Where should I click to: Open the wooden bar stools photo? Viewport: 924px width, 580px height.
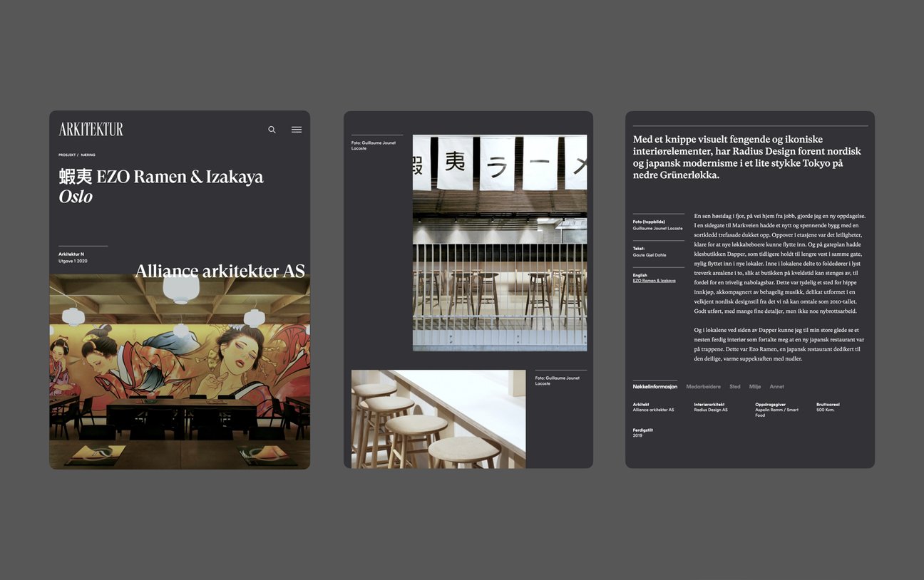438,419
